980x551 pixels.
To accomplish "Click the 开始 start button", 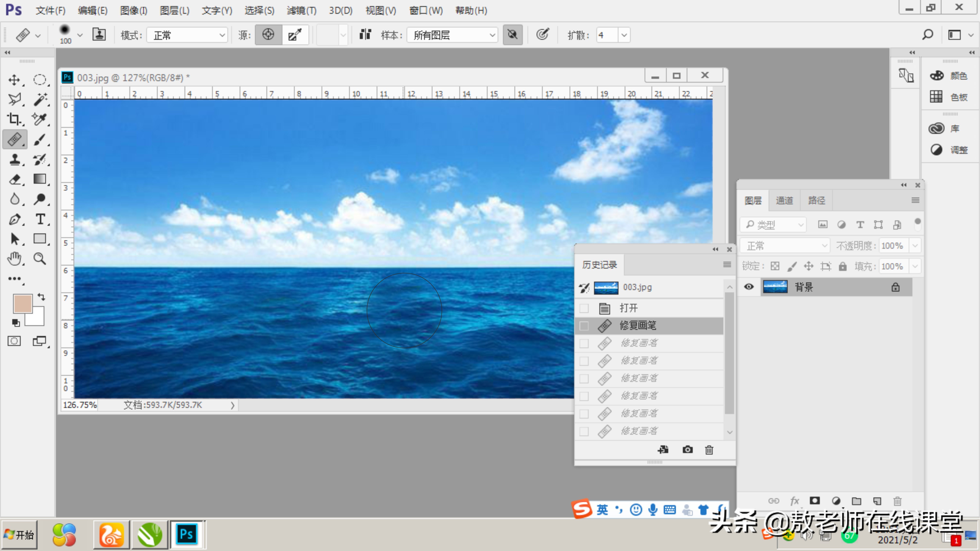I will [19, 535].
